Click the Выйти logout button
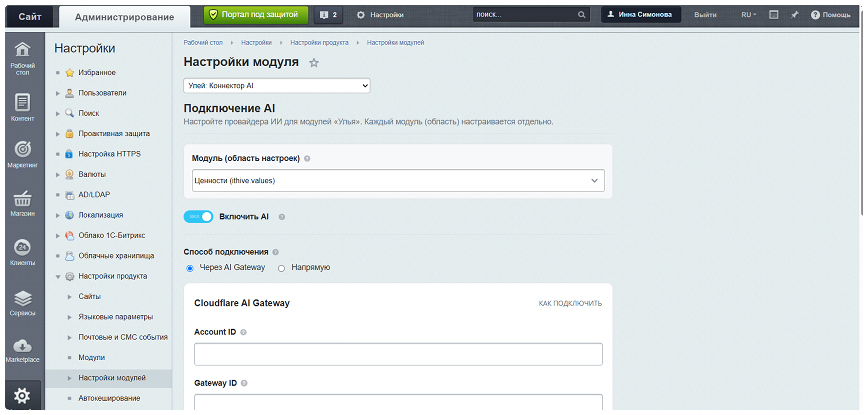Viewport: 868px width, 415px height. pyautogui.click(x=705, y=15)
